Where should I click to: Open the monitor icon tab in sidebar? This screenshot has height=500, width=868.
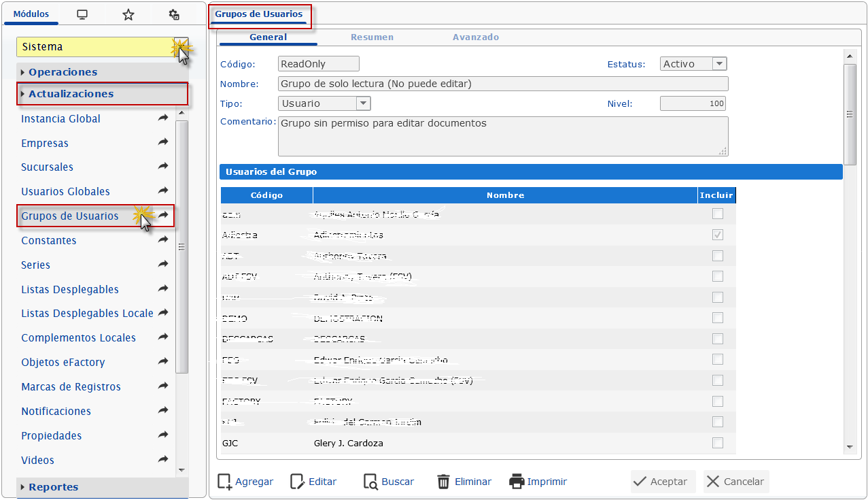click(x=82, y=14)
